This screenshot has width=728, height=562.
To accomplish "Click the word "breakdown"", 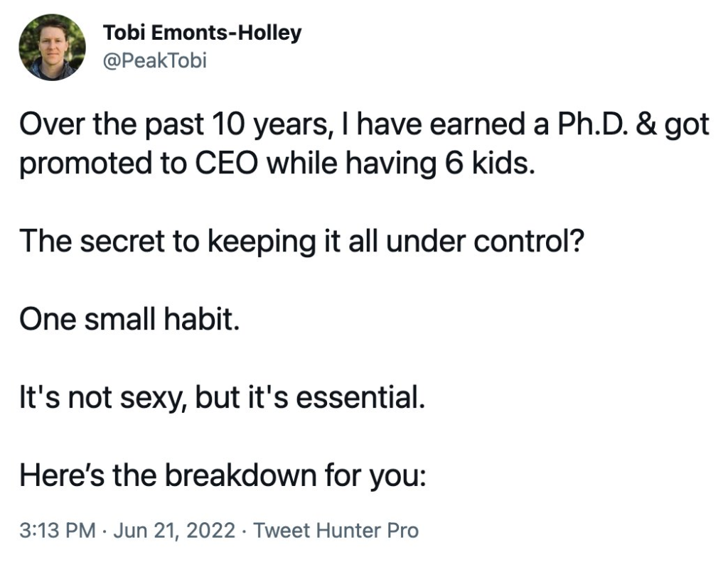I will click(240, 476).
